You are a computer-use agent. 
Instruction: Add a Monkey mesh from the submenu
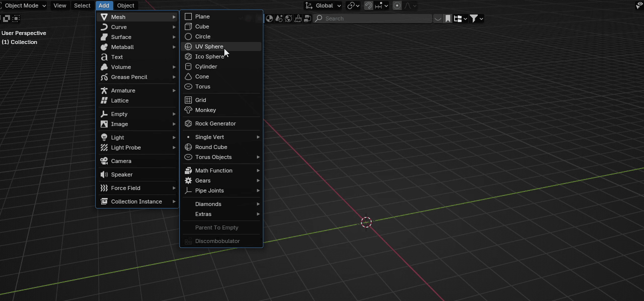pyautogui.click(x=205, y=110)
